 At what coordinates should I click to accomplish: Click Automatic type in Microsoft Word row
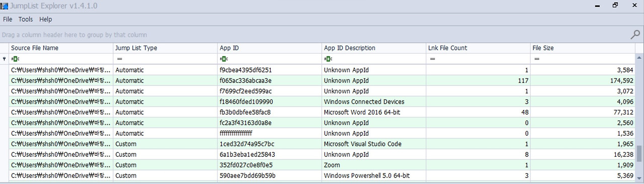click(129, 112)
